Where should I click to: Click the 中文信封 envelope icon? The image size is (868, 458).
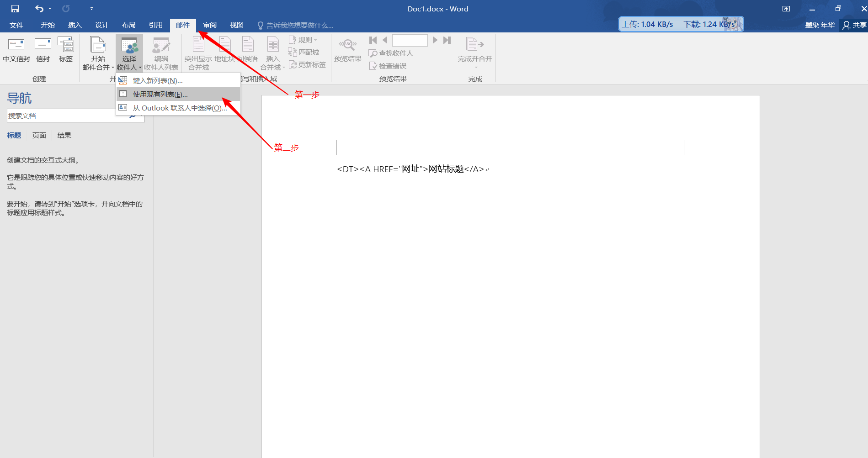[x=16, y=50]
